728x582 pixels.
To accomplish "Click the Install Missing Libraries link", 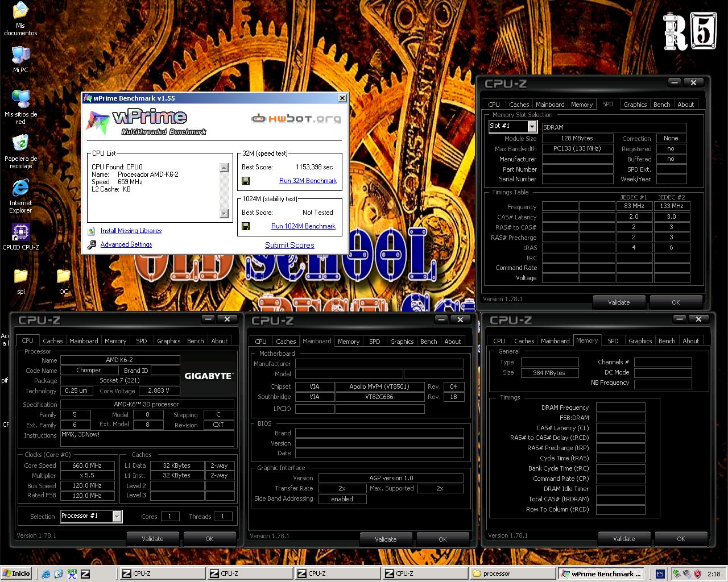I will coord(131,231).
